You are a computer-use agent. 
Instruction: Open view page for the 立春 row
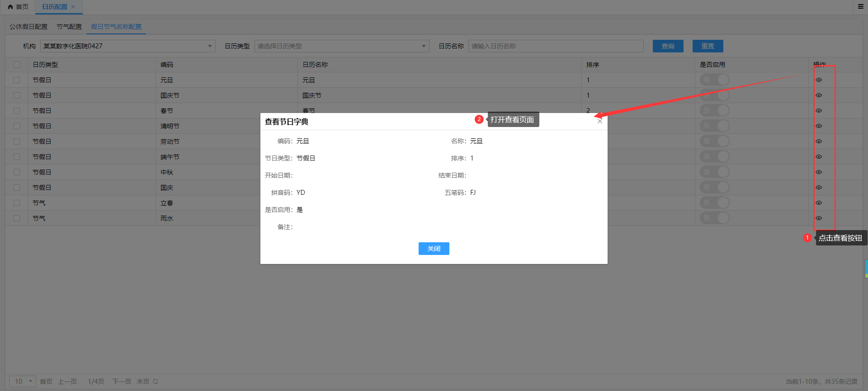(819, 203)
